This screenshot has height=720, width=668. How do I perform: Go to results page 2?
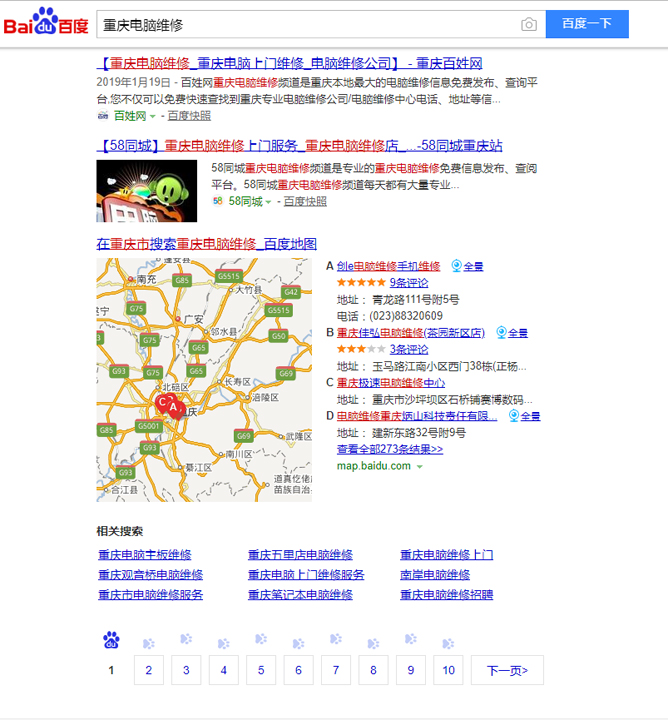[x=148, y=670]
